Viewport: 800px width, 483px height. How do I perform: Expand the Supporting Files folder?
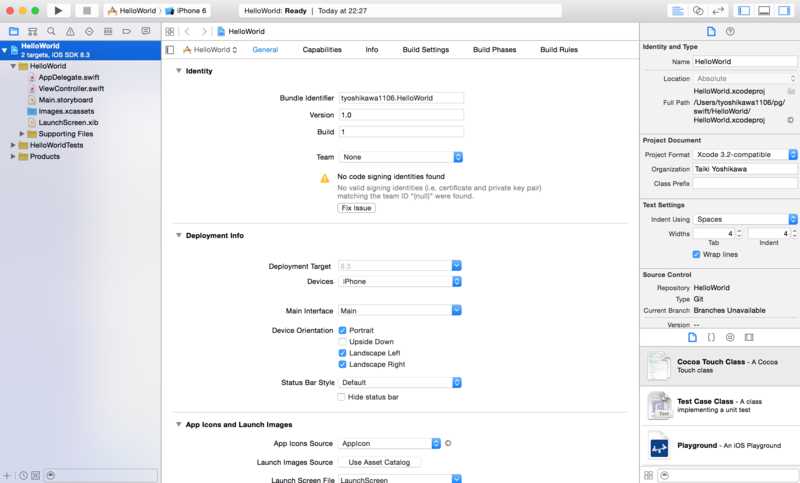click(x=22, y=134)
